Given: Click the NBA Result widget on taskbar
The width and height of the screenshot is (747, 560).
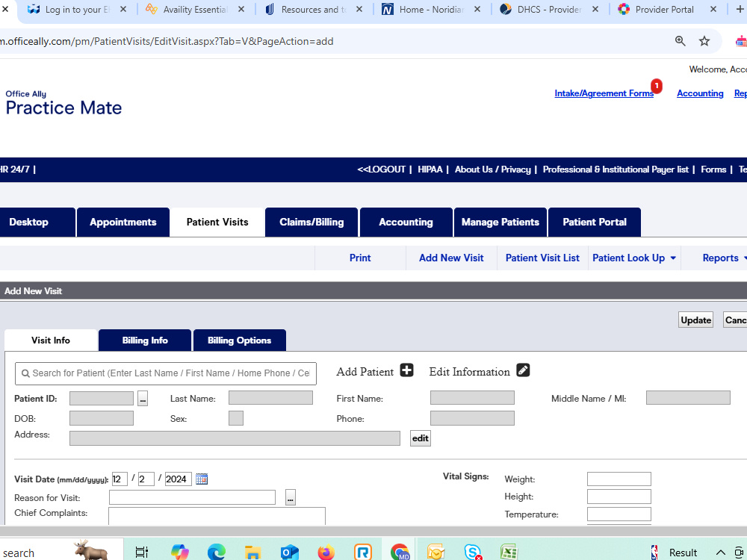Looking at the screenshot, I should click(675, 553).
